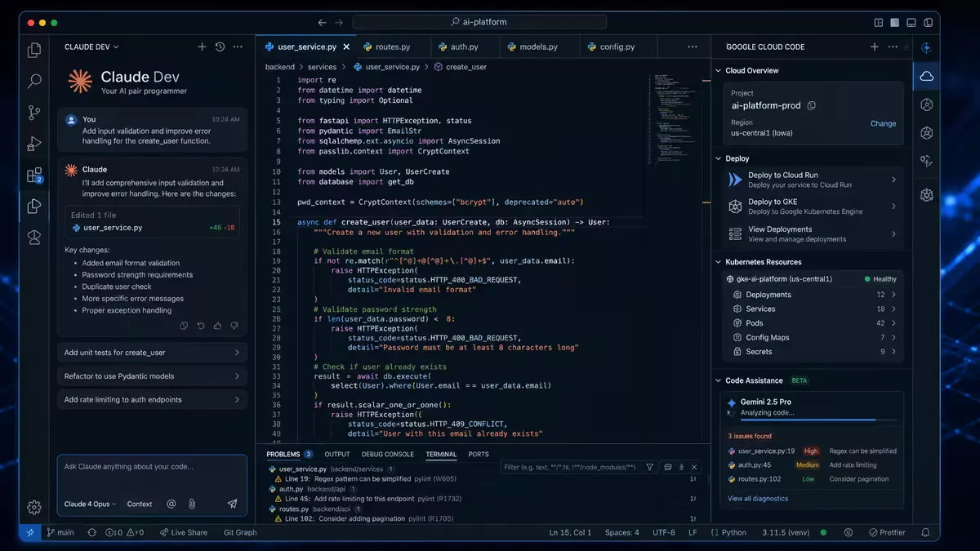This screenshot has width=980, height=551.
Task: Click Change region link
Action: 883,123
